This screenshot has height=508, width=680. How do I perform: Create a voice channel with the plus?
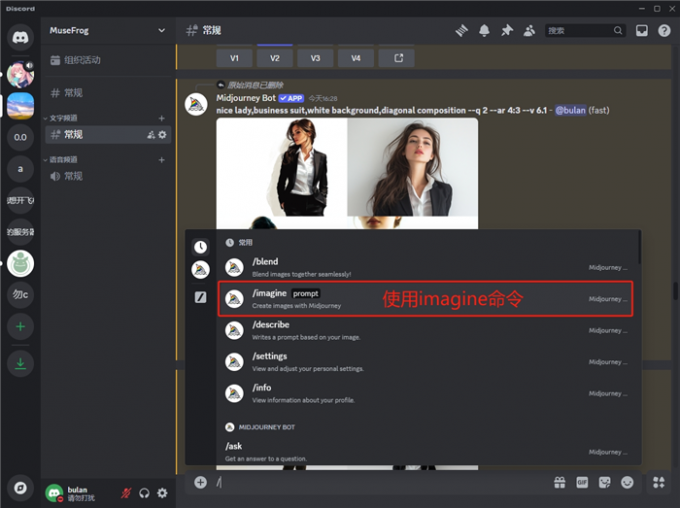click(x=161, y=160)
